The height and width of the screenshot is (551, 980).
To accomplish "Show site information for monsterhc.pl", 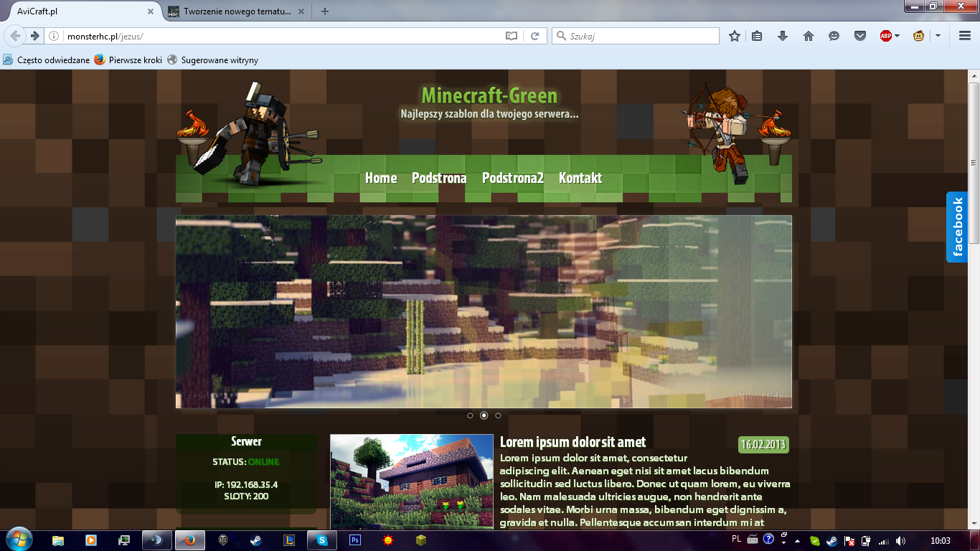I will point(54,36).
